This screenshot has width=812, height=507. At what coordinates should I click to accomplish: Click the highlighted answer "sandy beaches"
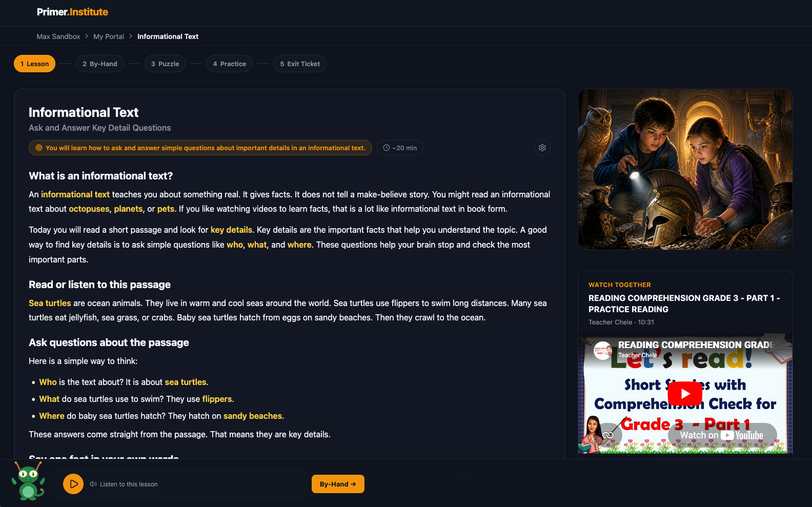click(253, 416)
